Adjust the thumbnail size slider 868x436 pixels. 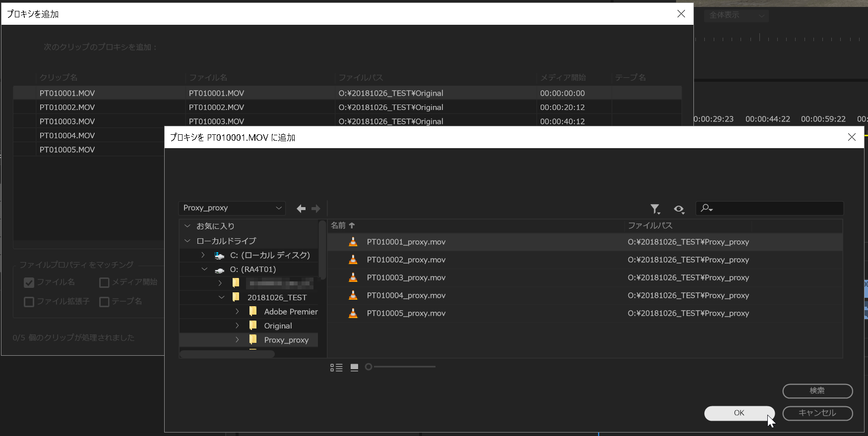coord(369,367)
